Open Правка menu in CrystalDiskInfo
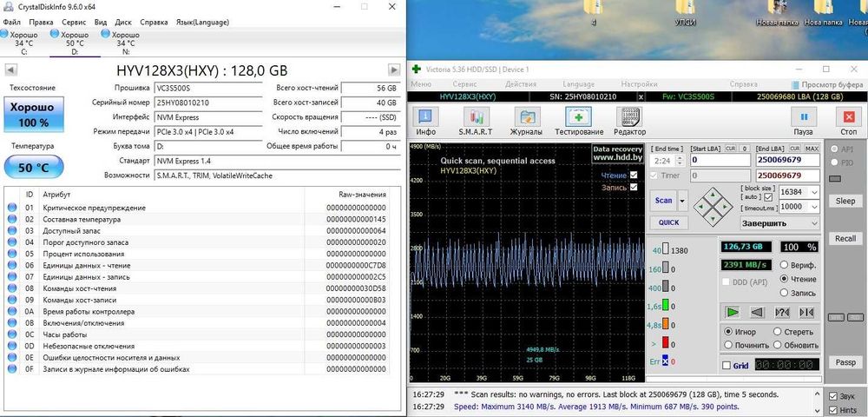This screenshot has width=868, height=417. [41, 22]
